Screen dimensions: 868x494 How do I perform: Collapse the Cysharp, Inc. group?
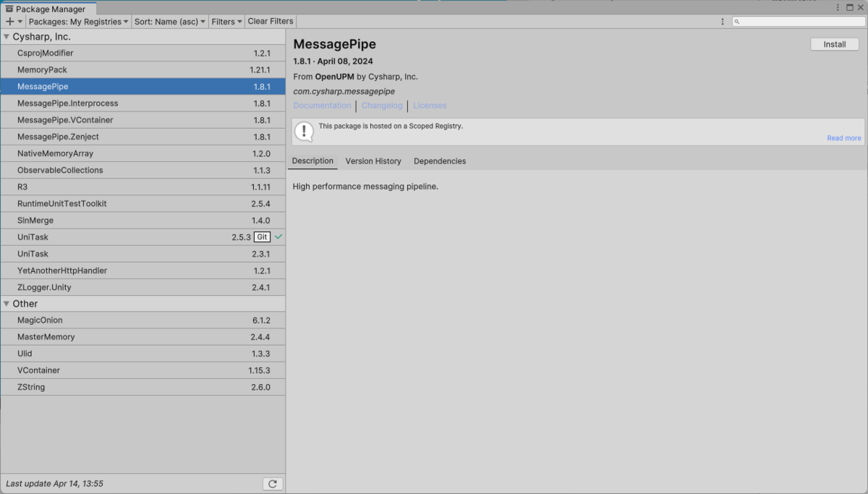(x=7, y=36)
